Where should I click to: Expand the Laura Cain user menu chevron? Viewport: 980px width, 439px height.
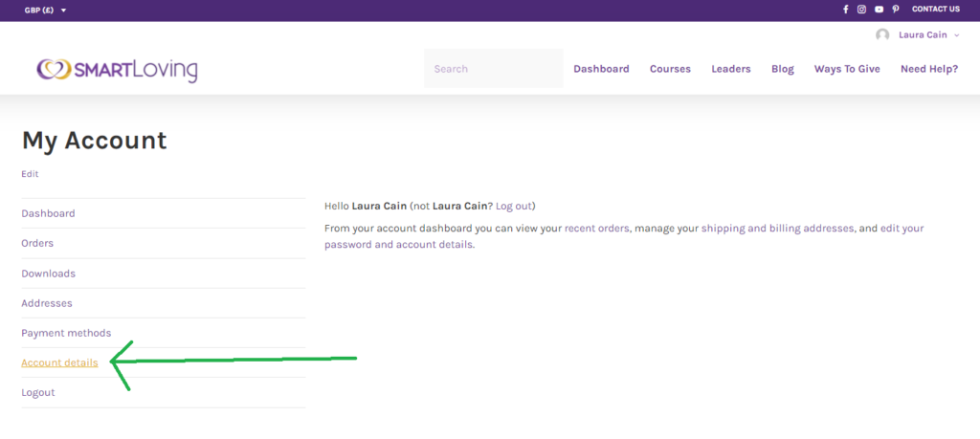click(956, 35)
